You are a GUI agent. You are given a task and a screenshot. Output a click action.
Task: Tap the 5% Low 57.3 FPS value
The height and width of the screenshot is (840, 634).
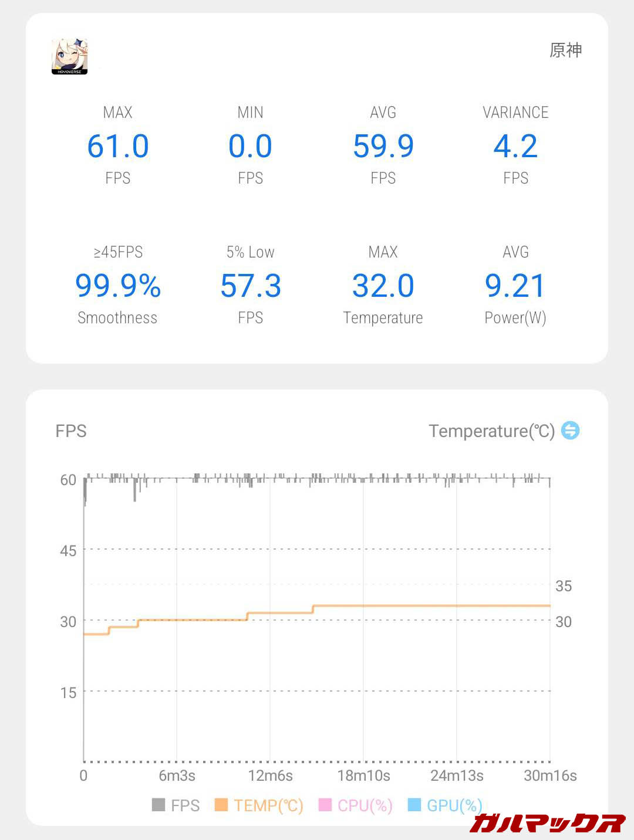[x=251, y=286]
